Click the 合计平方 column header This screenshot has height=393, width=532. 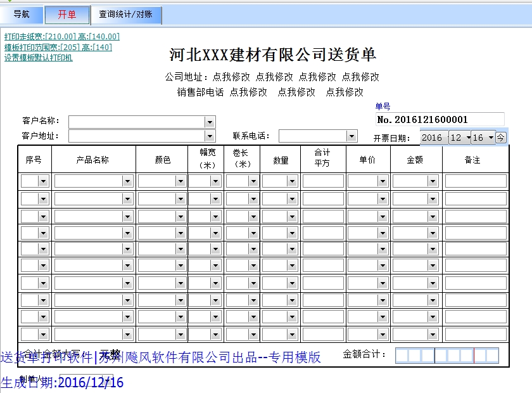click(x=323, y=159)
